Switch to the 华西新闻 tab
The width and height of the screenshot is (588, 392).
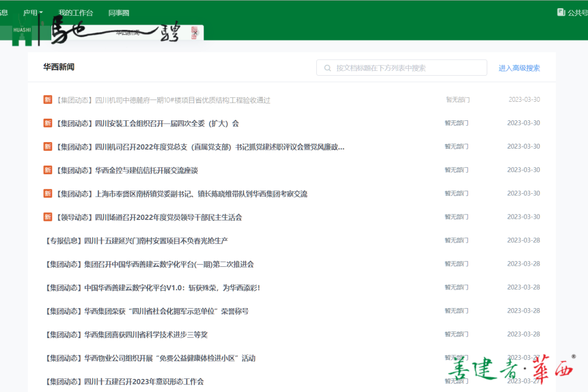coord(128,33)
